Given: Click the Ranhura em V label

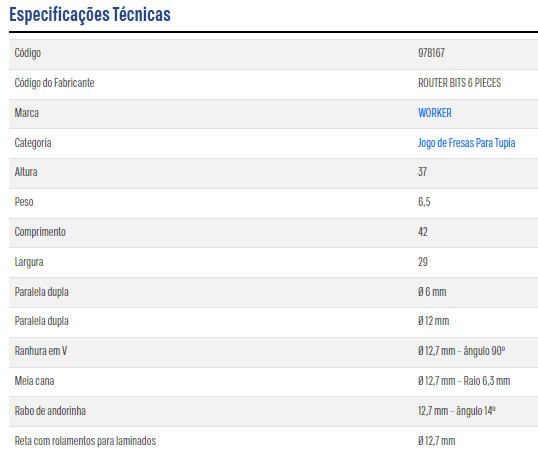Looking at the screenshot, I should click(40, 351).
